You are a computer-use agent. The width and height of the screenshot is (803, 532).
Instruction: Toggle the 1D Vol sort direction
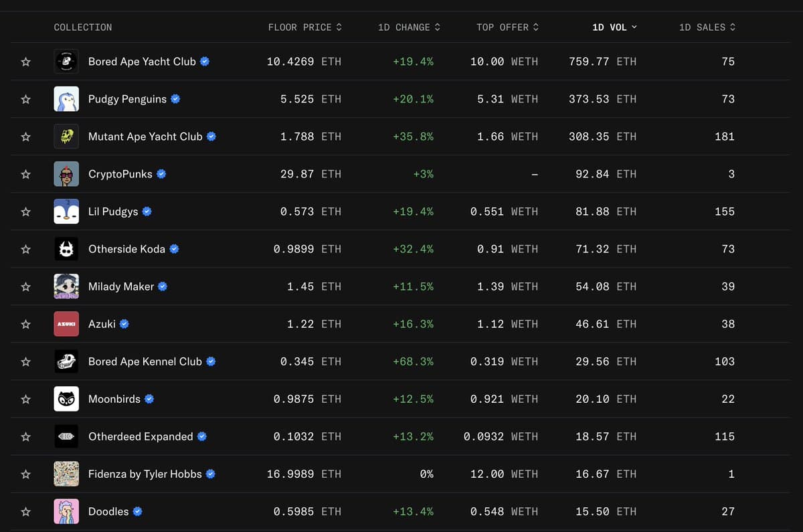[x=614, y=27]
